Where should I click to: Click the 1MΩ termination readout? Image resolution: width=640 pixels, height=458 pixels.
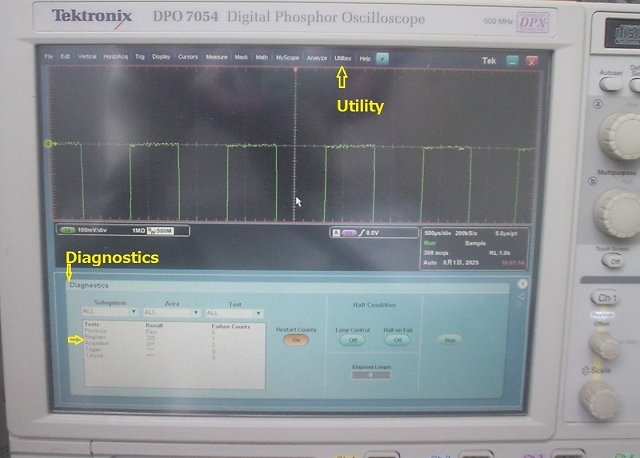tap(139, 231)
